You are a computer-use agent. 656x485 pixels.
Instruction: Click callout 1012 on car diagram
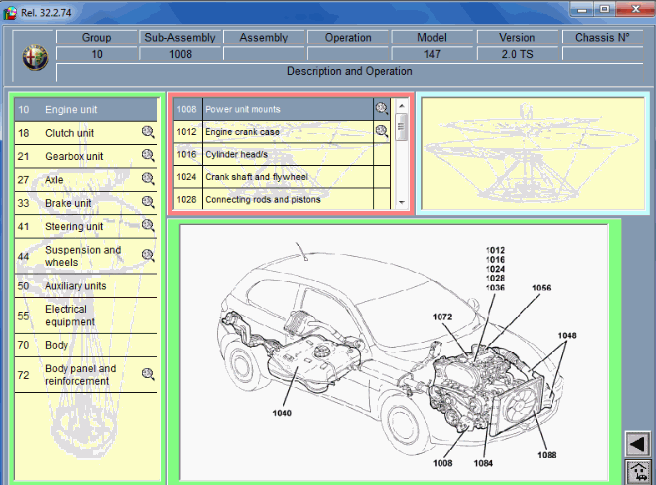pos(495,250)
